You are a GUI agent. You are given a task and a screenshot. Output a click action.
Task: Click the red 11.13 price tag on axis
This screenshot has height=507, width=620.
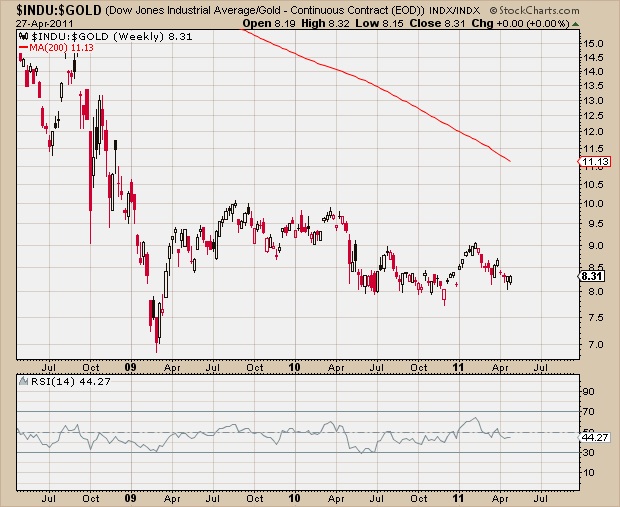[594, 161]
